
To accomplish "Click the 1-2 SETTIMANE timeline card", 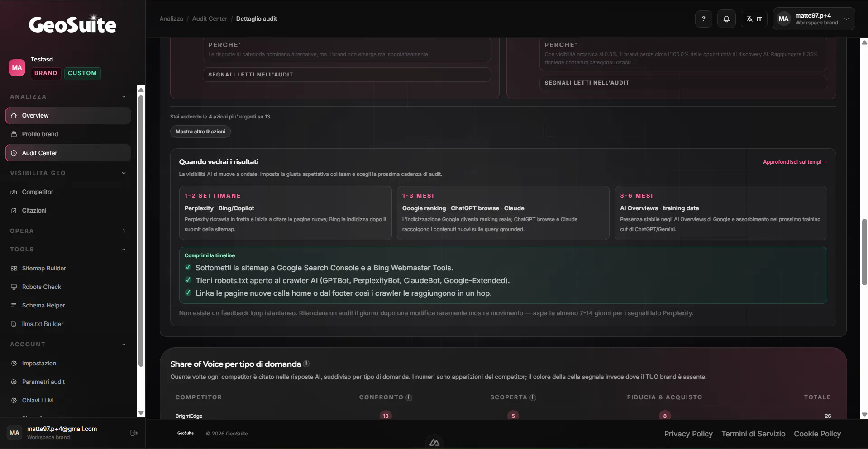I will pos(285,213).
